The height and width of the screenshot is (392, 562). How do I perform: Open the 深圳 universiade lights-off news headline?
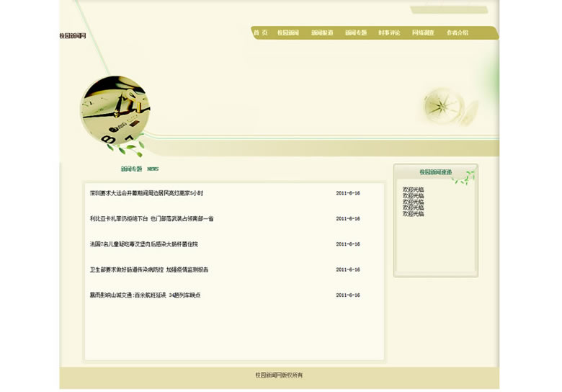[146, 193]
